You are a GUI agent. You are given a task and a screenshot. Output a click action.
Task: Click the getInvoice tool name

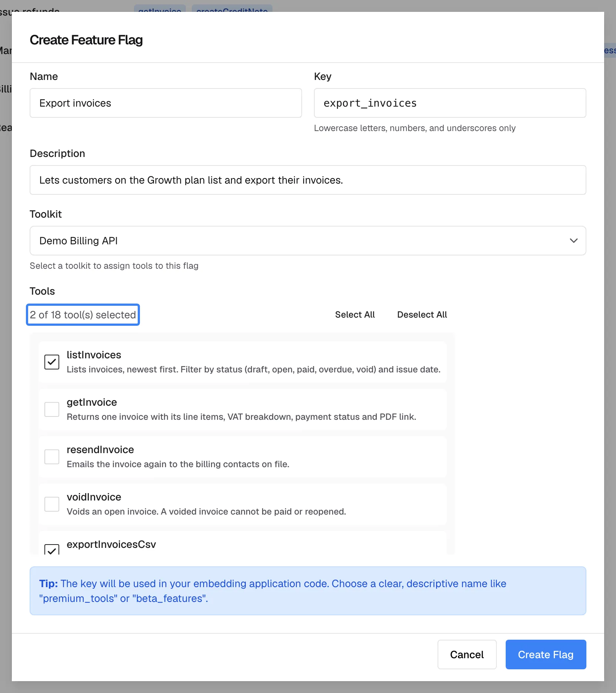click(x=92, y=402)
